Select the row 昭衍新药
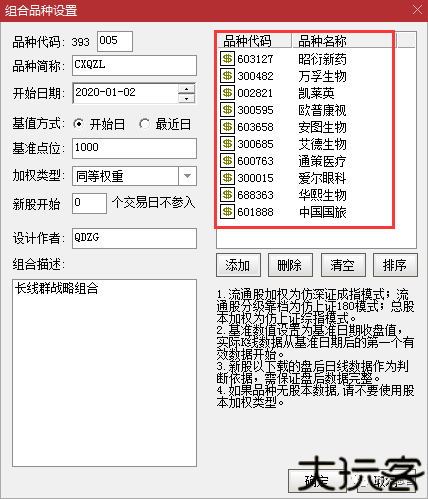The image size is (428, 499). coord(322,59)
